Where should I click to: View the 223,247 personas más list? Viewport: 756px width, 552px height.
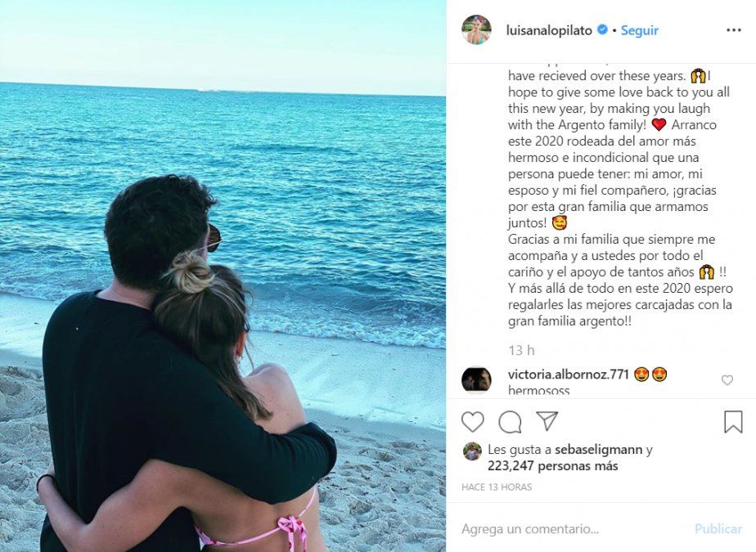pyautogui.click(x=552, y=466)
